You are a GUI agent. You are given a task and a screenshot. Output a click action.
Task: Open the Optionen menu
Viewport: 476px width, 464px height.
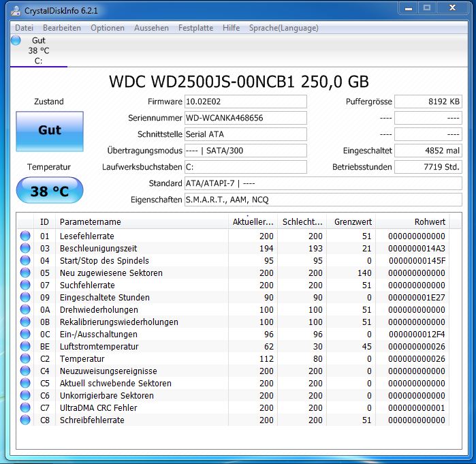click(x=108, y=28)
